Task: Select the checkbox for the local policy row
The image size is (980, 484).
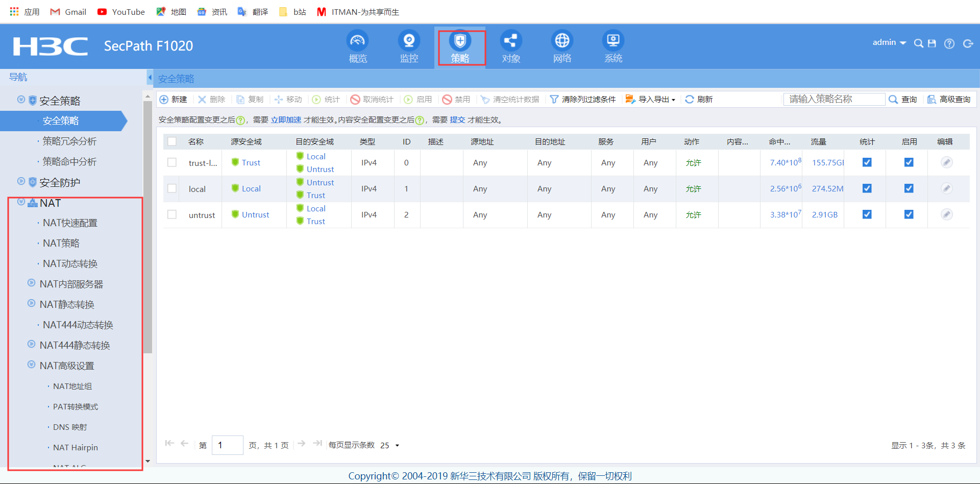Action: click(172, 188)
